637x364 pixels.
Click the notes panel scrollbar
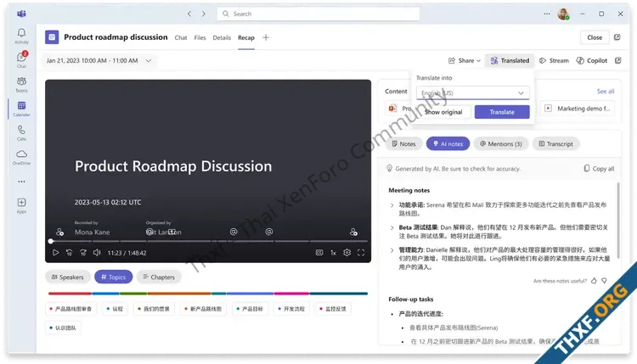point(618,221)
